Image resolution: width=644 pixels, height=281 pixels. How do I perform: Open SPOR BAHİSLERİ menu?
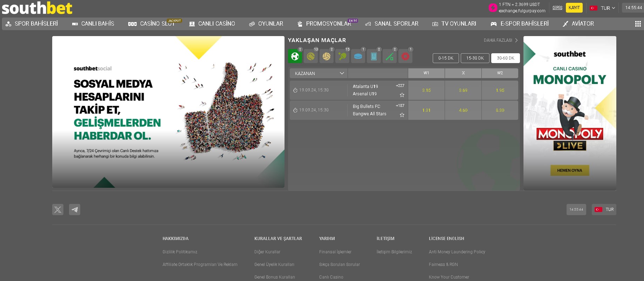[x=32, y=23]
